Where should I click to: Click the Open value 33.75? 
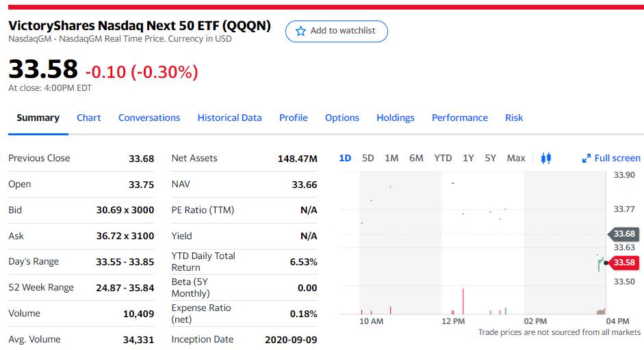(x=141, y=185)
